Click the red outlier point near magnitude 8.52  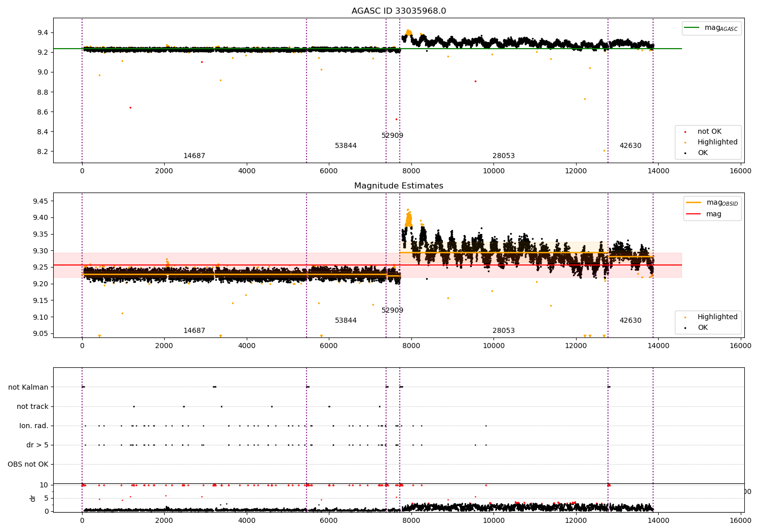396,119
